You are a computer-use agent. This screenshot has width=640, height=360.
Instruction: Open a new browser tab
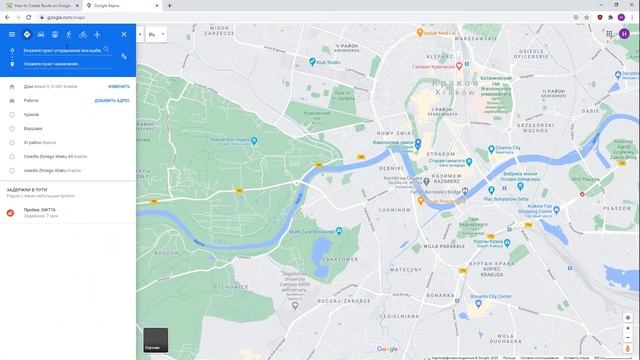click(169, 6)
